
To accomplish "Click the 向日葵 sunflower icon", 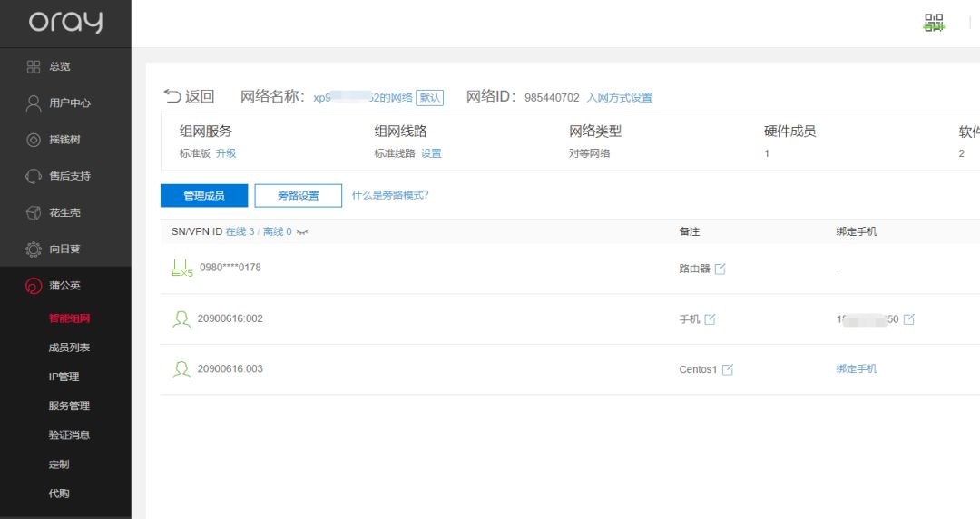I will tap(34, 249).
